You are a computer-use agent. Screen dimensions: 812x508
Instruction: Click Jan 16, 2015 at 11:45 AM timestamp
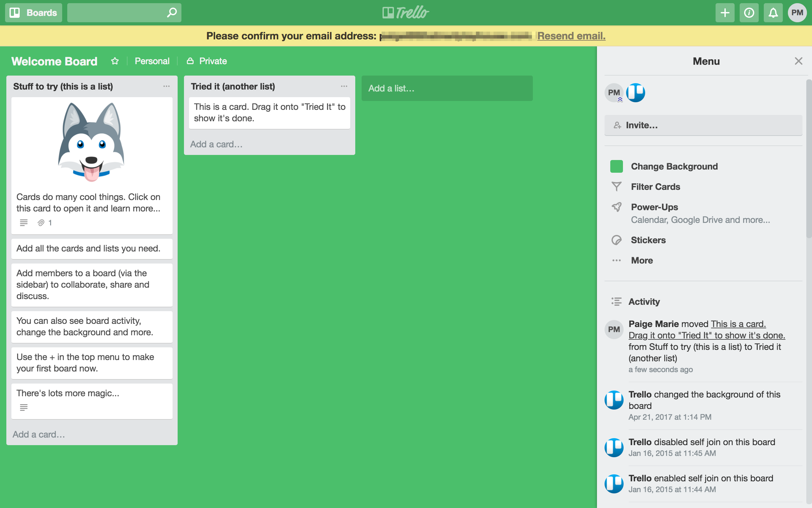[x=672, y=453]
